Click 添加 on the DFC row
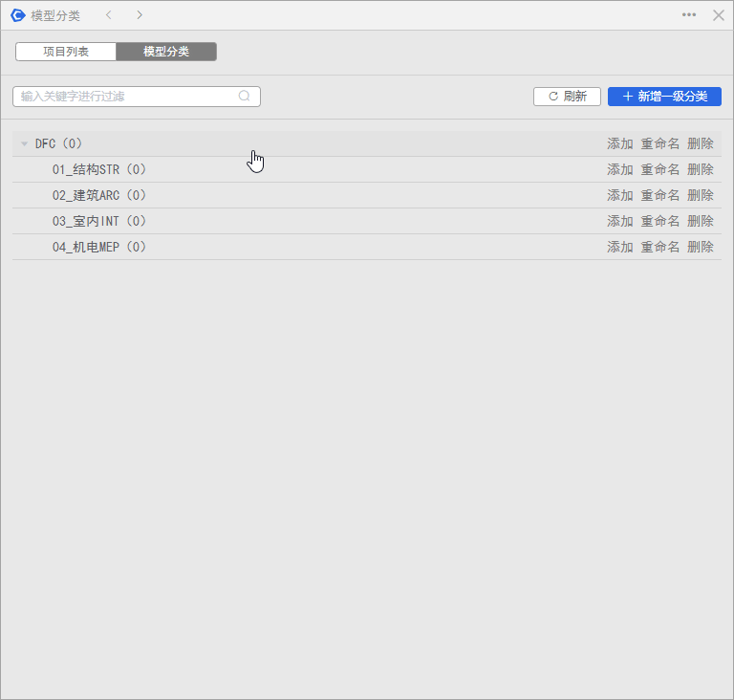The image size is (734, 700). coord(620,144)
